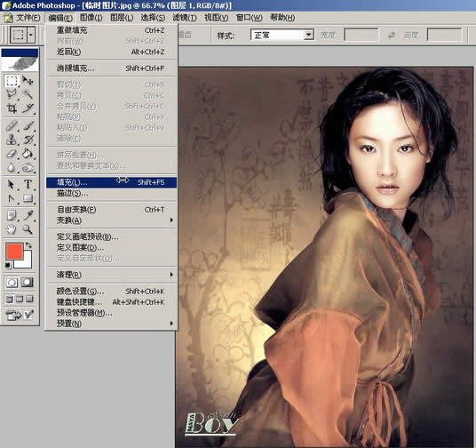Open 预设管理器(M)... entry
This screenshot has height=448, width=476.
point(111,313)
